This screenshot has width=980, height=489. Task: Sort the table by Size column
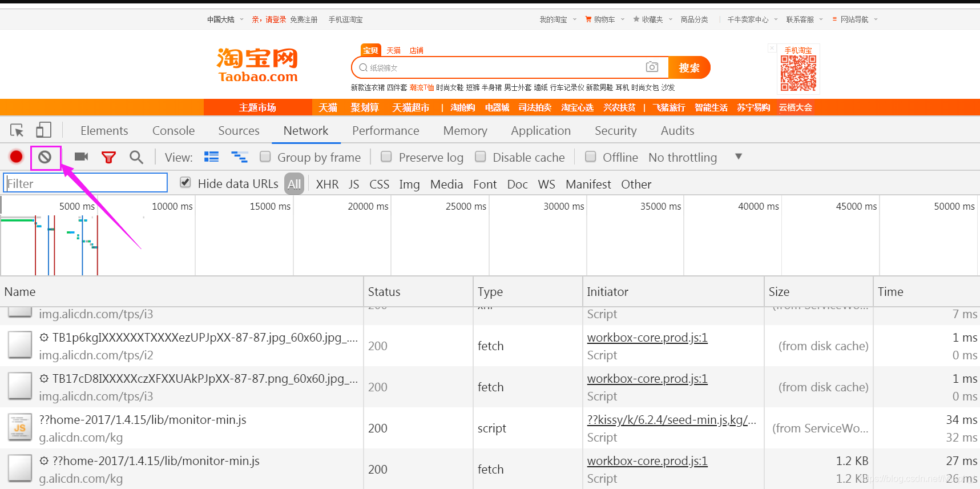pyautogui.click(x=818, y=291)
